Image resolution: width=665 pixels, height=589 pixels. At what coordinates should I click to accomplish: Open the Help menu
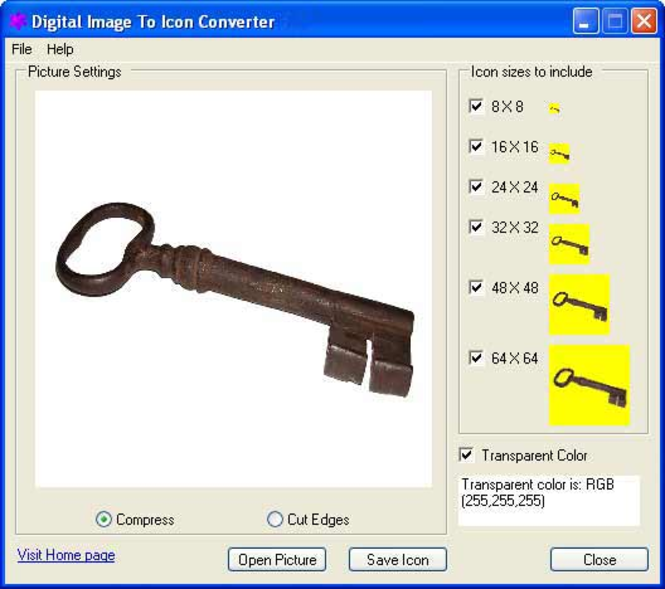tap(60, 49)
